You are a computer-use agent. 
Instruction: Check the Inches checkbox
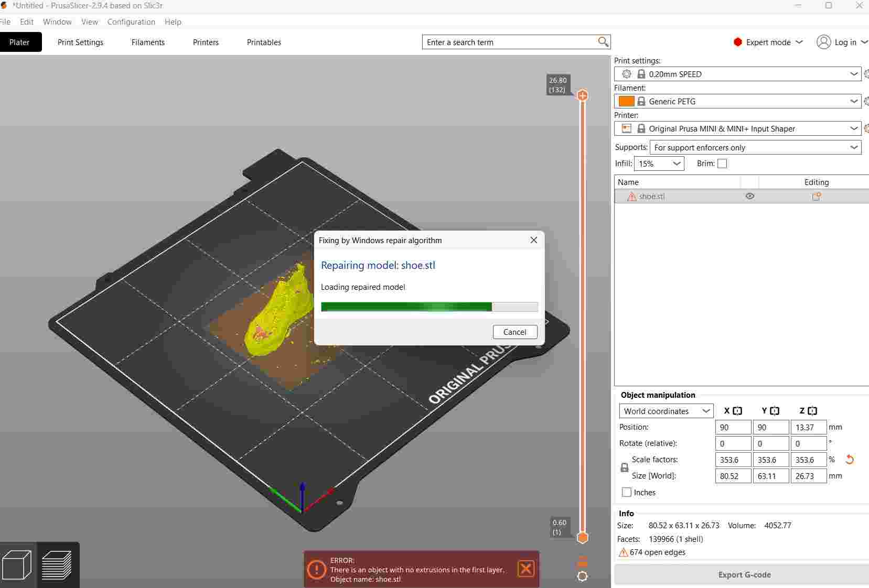coord(627,493)
